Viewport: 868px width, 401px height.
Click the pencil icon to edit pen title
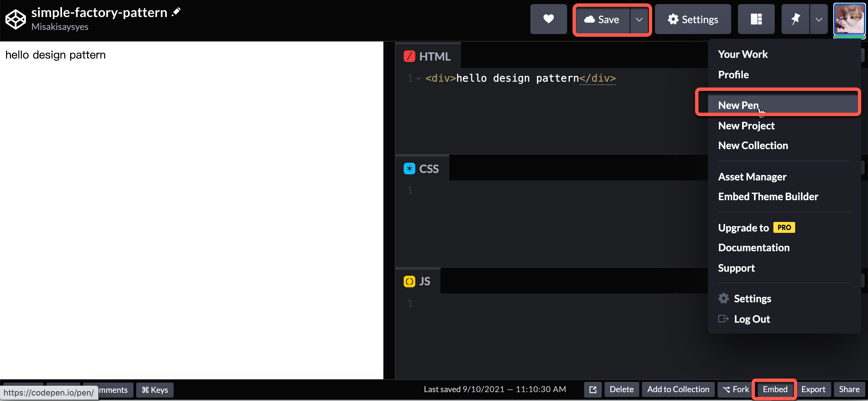pyautogui.click(x=176, y=12)
